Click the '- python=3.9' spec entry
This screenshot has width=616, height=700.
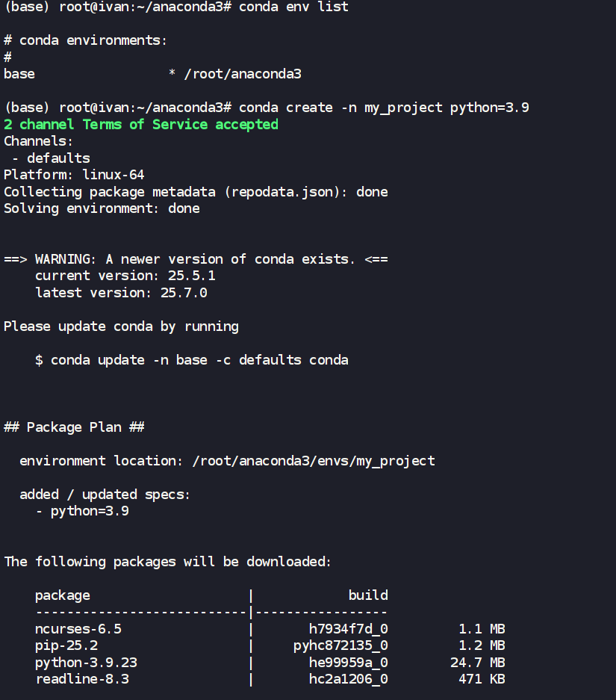point(82,511)
